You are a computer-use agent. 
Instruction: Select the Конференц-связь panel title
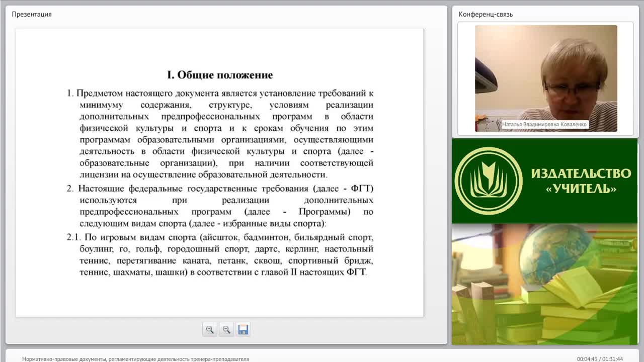pos(486,15)
